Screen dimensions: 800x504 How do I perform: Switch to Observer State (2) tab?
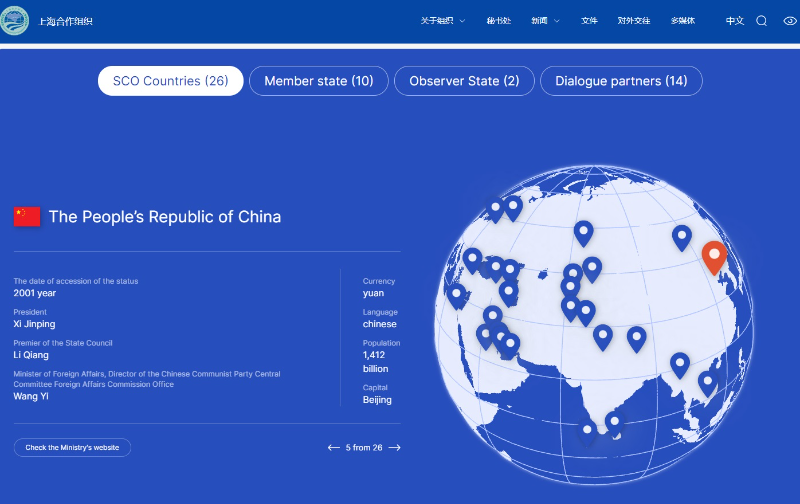[464, 81]
